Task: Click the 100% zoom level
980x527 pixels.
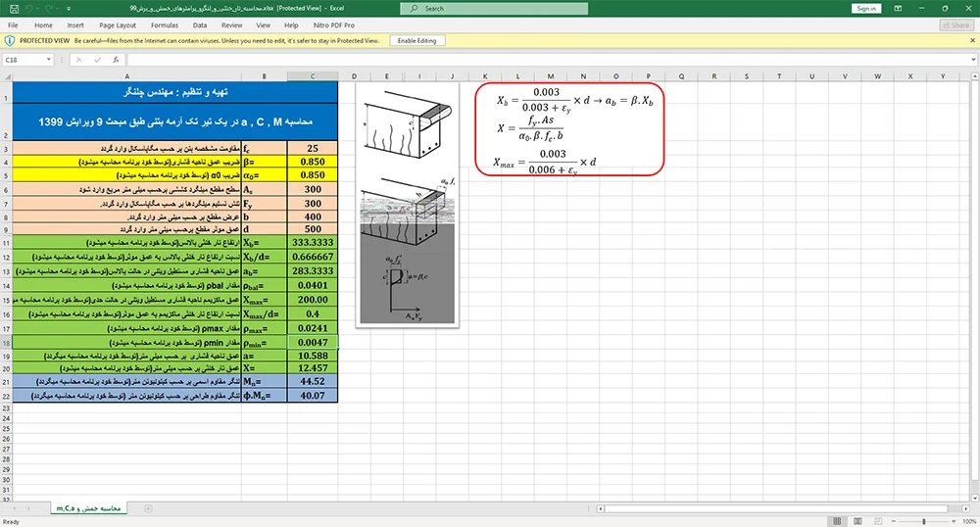Action: pyautogui.click(x=969, y=521)
